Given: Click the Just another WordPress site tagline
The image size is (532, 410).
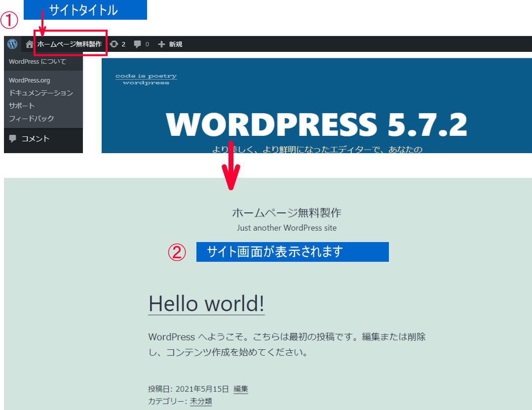Looking at the screenshot, I should (287, 228).
